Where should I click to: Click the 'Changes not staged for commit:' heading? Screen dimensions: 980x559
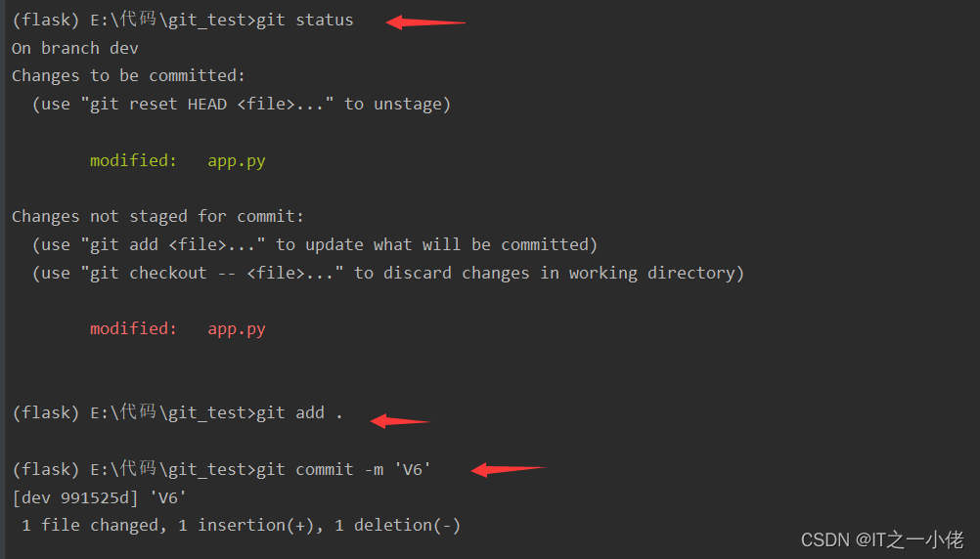(x=157, y=216)
